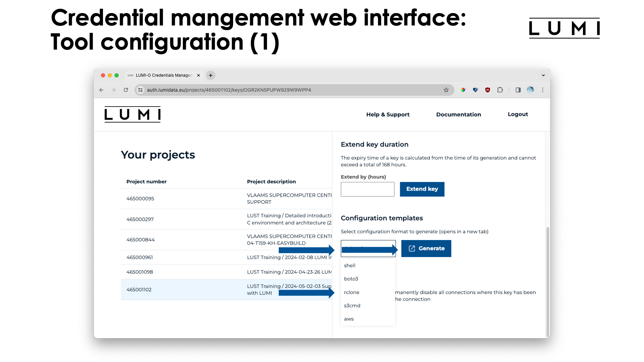
Task: Open the multicolored extension icon in toolbar
Action: [x=463, y=90]
